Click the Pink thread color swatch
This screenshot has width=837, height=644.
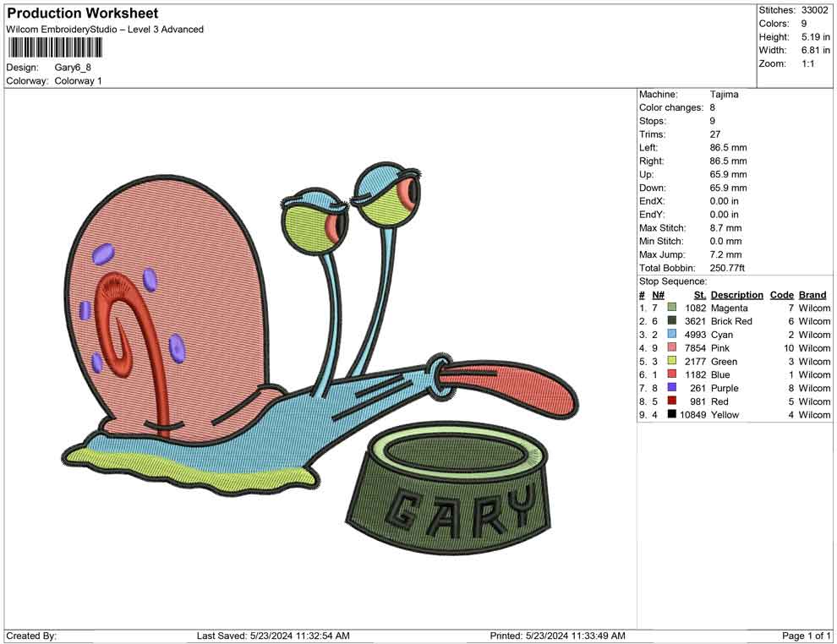tap(672, 347)
